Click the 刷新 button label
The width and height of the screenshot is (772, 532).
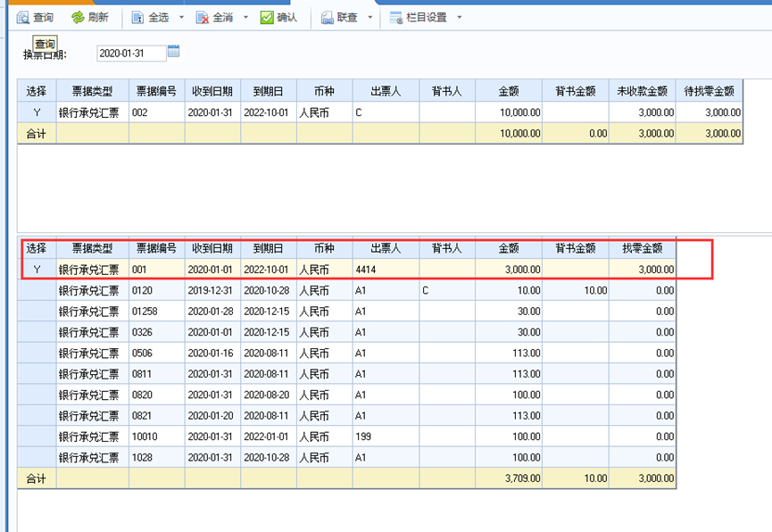click(98, 18)
